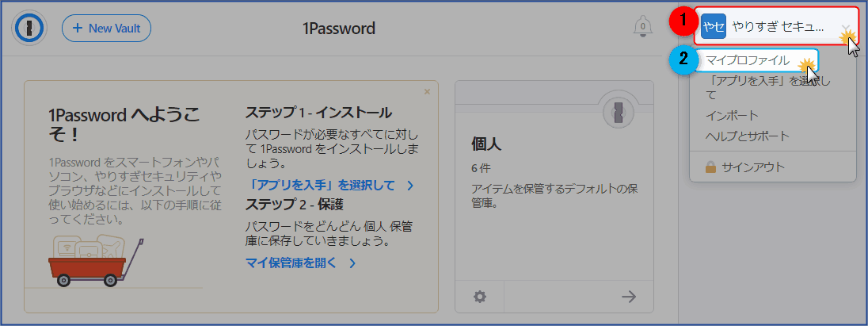Click the ステップ 2 - 保護 heading
868x326 pixels.
coord(294,205)
